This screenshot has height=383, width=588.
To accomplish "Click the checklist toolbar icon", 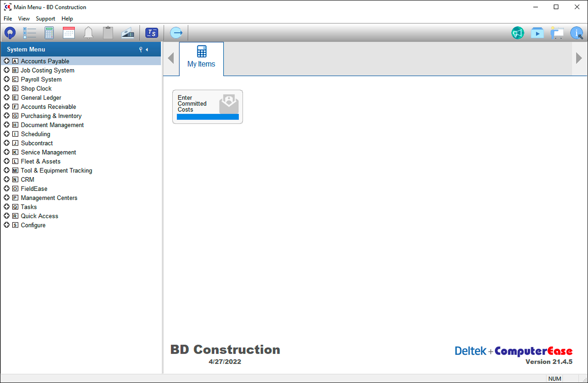I will (x=29, y=33).
